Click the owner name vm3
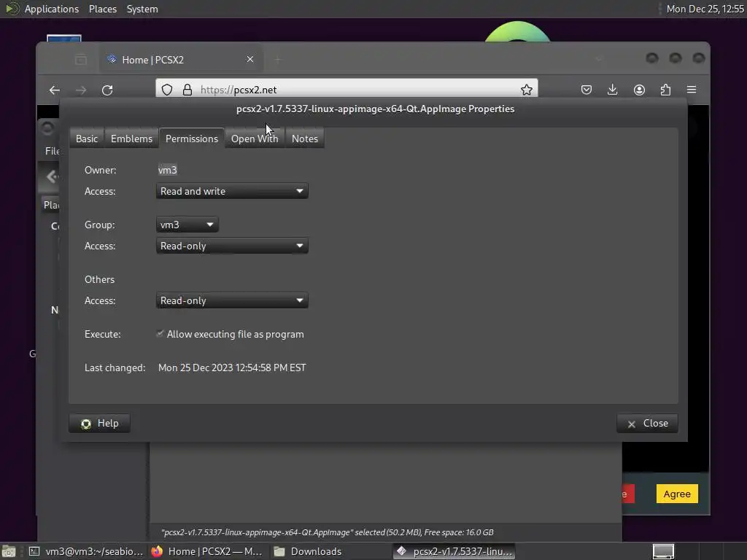 click(168, 170)
